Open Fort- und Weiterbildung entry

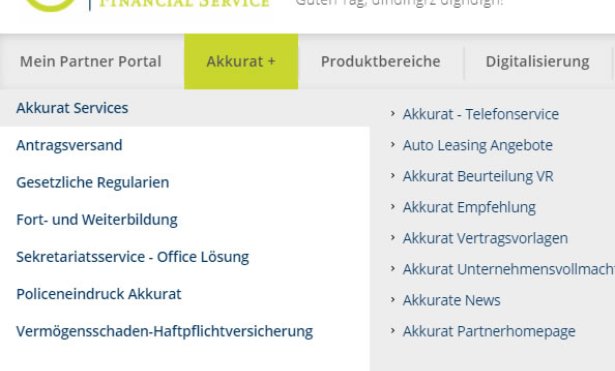96,220
